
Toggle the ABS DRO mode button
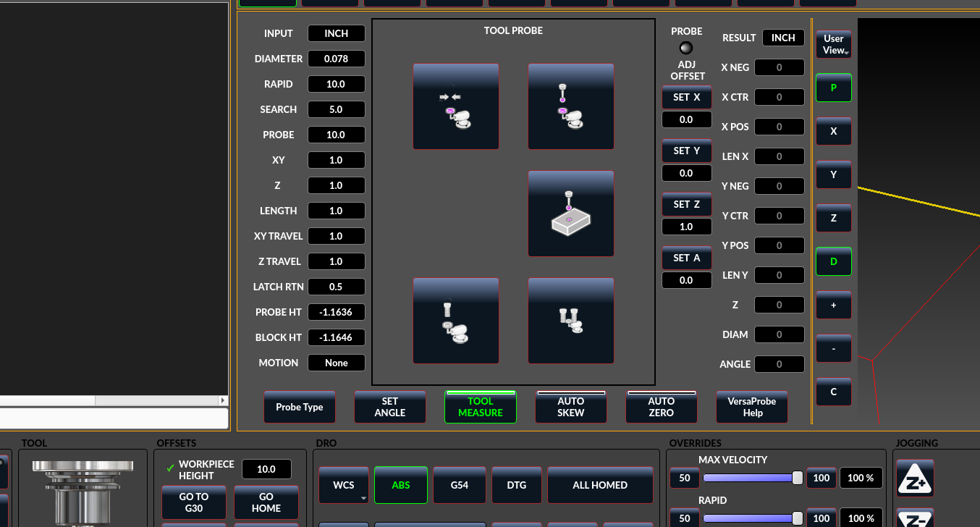pos(400,485)
